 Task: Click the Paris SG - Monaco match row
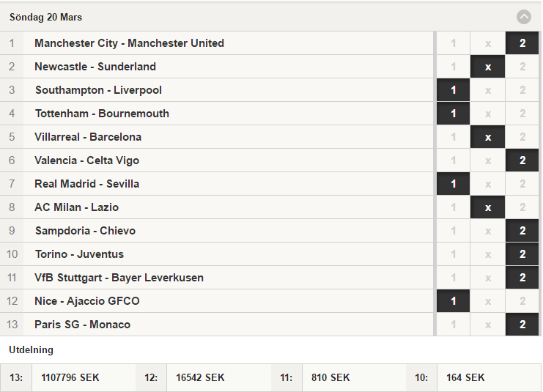click(217, 325)
